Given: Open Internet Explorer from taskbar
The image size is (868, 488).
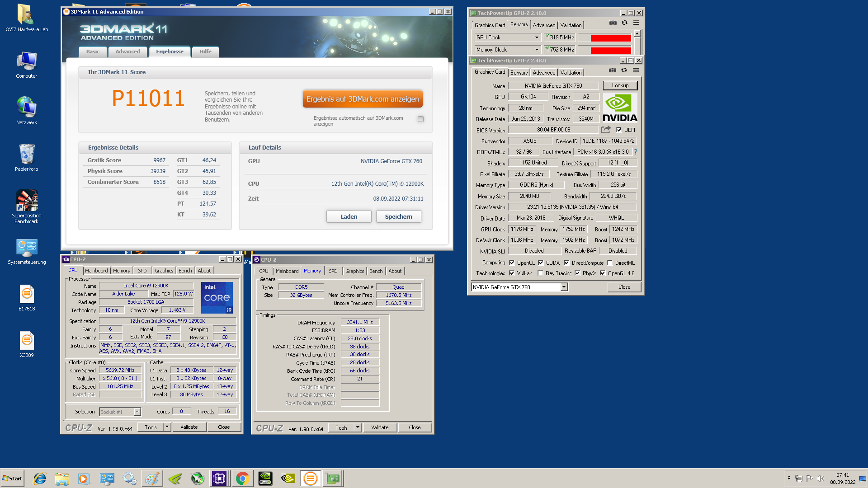Looking at the screenshot, I should [x=39, y=479].
